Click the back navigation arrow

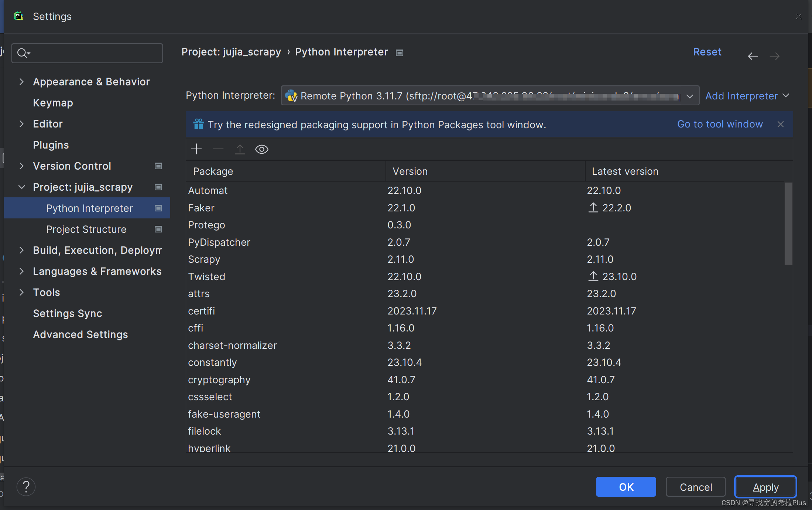click(753, 56)
